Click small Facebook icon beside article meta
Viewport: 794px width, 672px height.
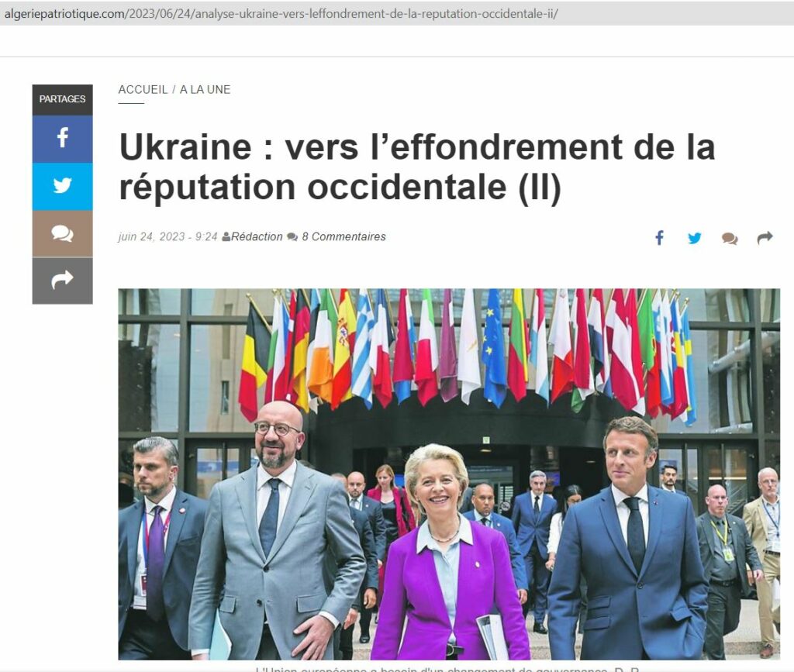pyautogui.click(x=659, y=238)
